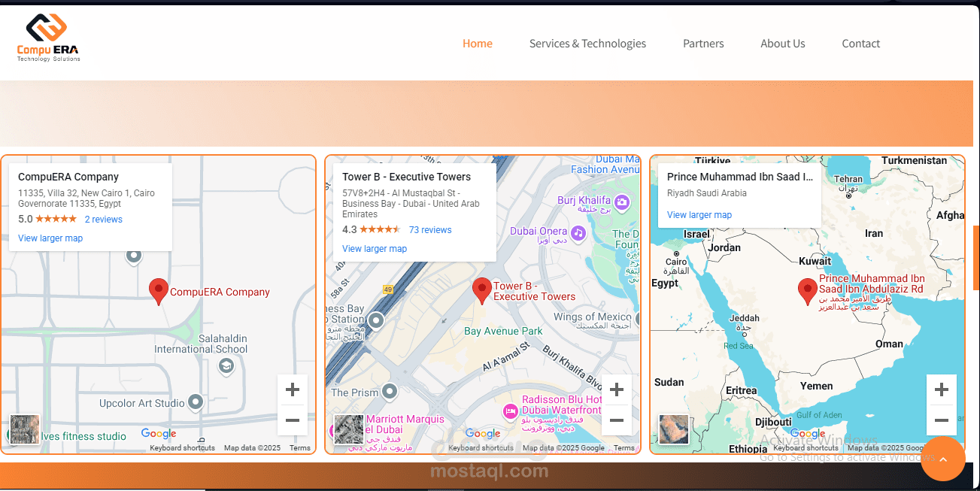Click the Salahaldin International School marker
Screen dimensions: 980x491
[226, 365]
